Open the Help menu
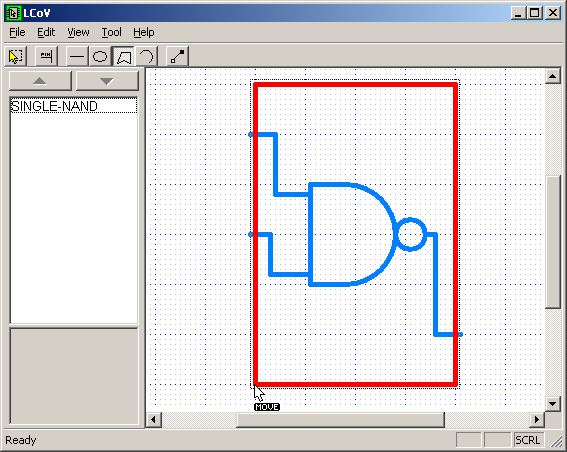The height and width of the screenshot is (452, 567). (144, 33)
